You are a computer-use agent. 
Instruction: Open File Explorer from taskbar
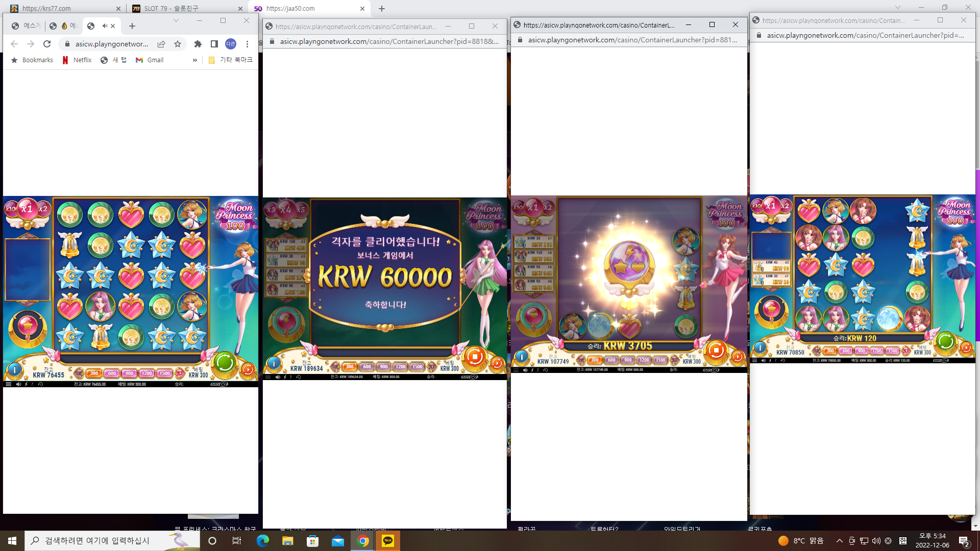[x=287, y=541]
